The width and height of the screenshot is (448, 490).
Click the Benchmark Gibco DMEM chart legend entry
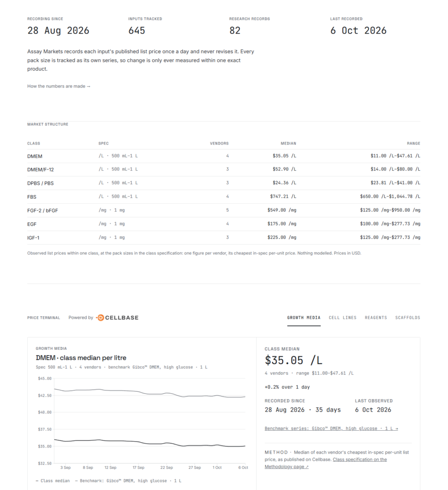click(128, 481)
